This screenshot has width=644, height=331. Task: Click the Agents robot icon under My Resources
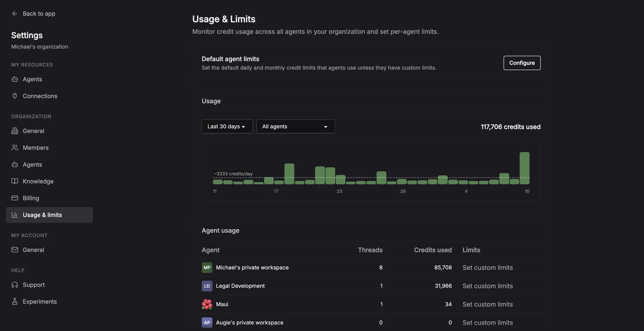coord(15,79)
